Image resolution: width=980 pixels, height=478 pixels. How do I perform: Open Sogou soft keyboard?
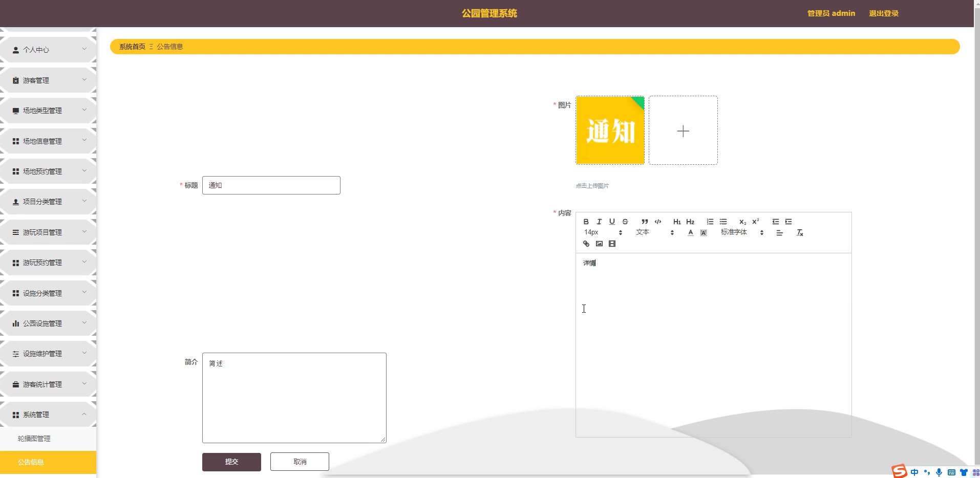click(x=951, y=472)
